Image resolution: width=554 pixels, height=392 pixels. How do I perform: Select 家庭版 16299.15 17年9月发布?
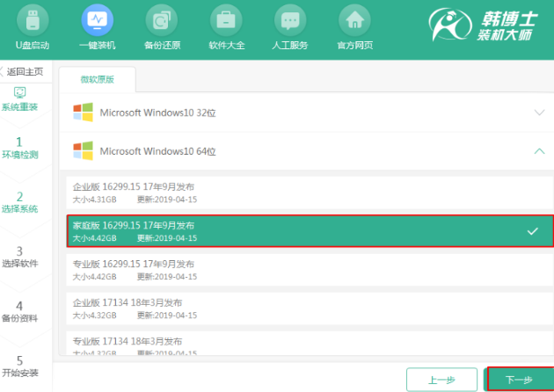click(310, 231)
